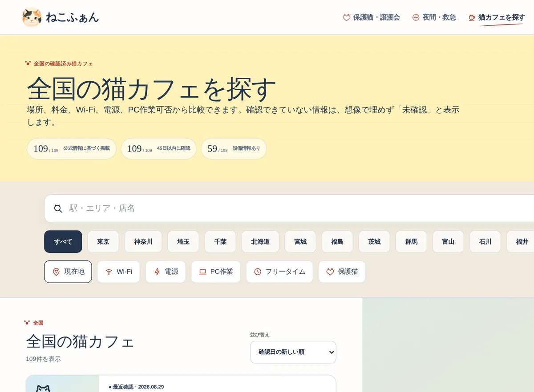The width and height of the screenshot is (534, 392).
Task: Click 最近確認 · 2026.08.29 text
Action: (136, 387)
